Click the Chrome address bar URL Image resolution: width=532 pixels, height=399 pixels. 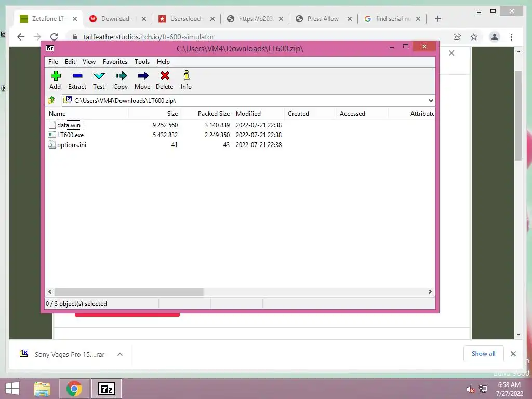click(149, 37)
